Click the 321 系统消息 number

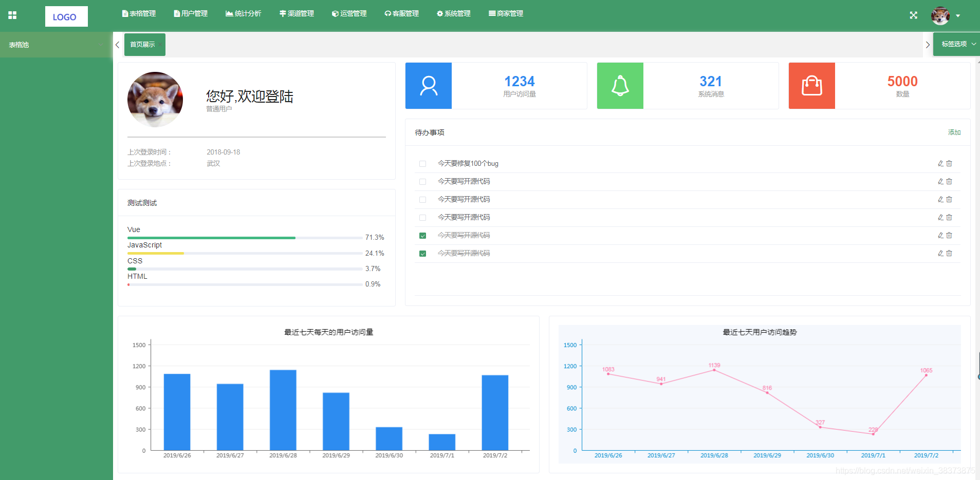pos(711,81)
